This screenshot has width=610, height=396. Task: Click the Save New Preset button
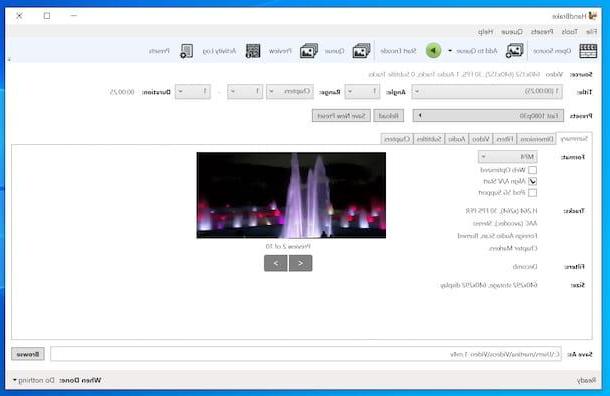point(341,116)
